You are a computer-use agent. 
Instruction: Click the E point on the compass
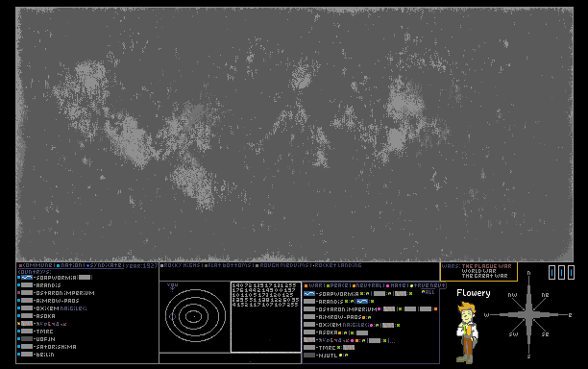570,315
